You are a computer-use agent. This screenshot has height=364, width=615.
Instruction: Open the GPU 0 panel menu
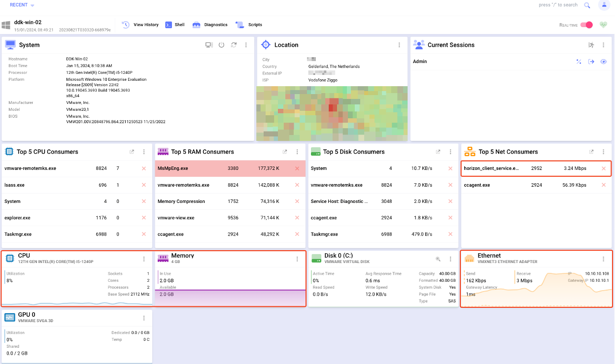pyautogui.click(x=143, y=318)
